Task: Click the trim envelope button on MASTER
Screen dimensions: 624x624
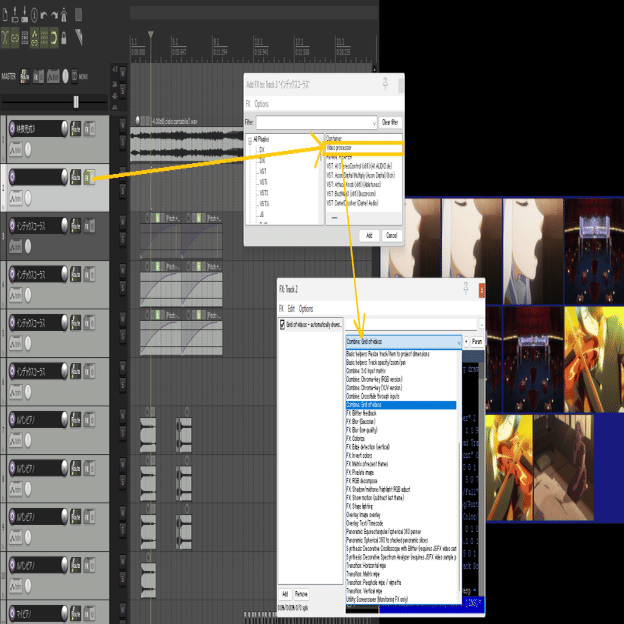Action: 53,76
